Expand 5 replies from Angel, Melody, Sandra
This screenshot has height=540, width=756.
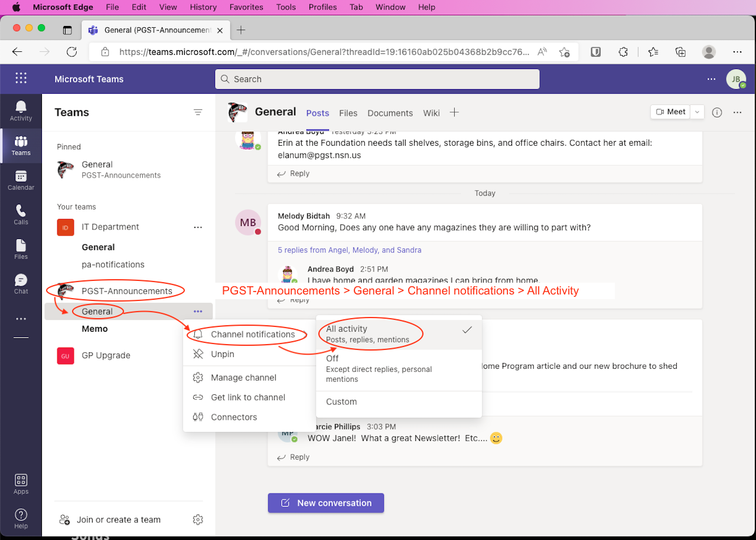pos(350,250)
